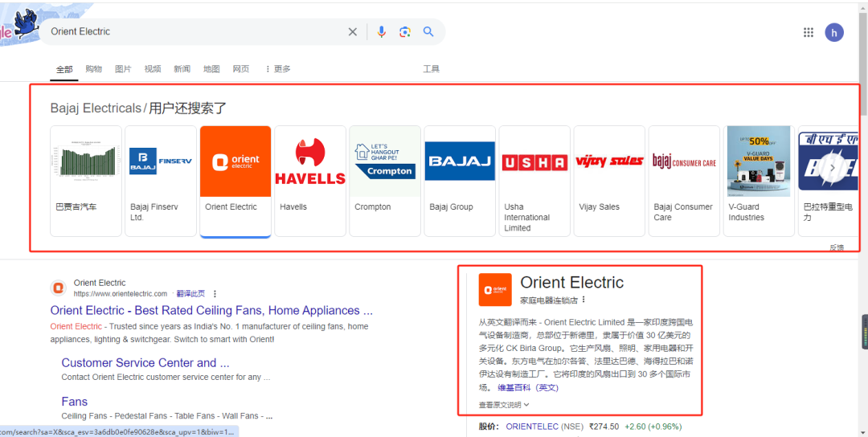Select the Orient Electric carousel card
Viewport: 868px width, 437px height.
coord(235,181)
